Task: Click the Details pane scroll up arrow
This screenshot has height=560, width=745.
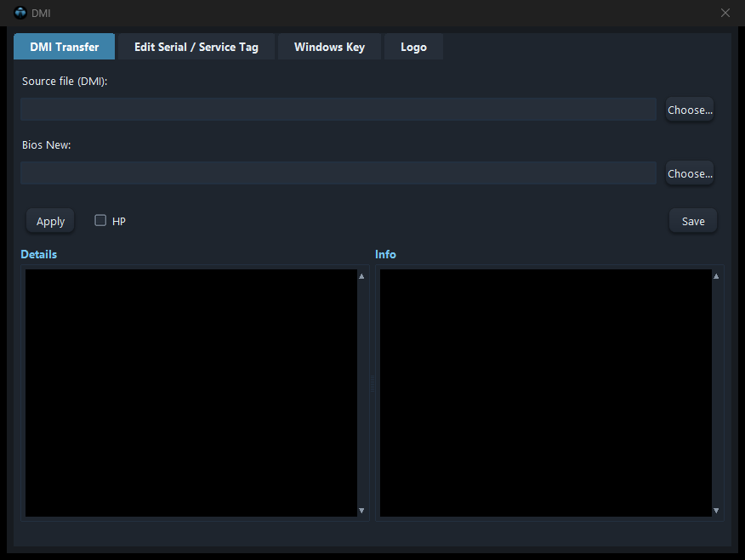Action: (361, 276)
